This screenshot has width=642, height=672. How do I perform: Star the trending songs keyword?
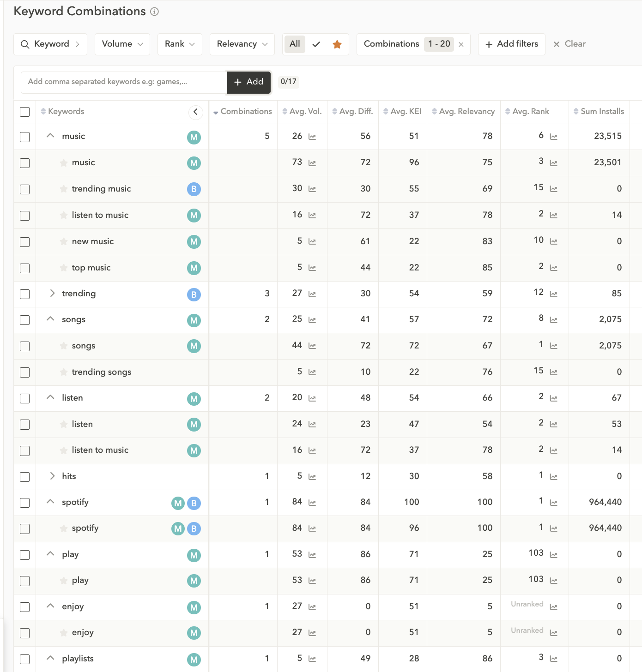click(x=64, y=372)
